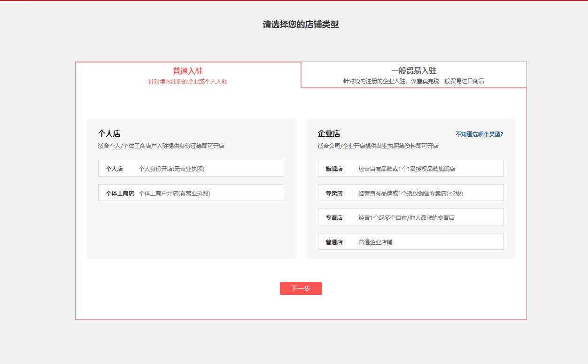Click the 下一步 button
588x364 pixels.
(301, 288)
